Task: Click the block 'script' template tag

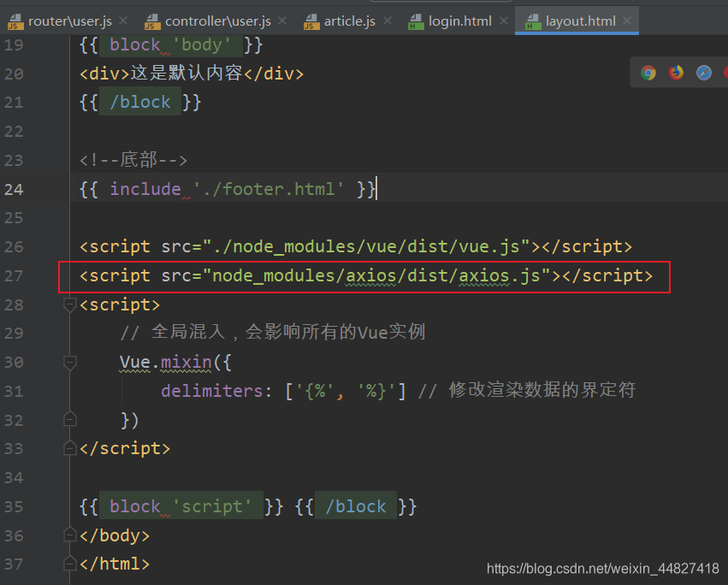Action: pyautogui.click(x=181, y=506)
